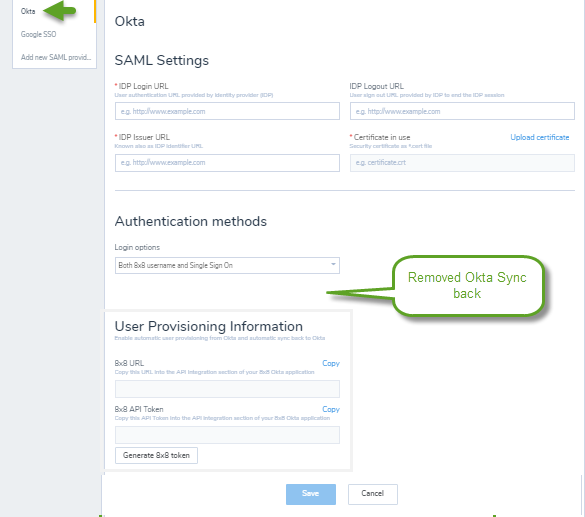Save the SAML settings
The image size is (585, 517).
point(311,494)
